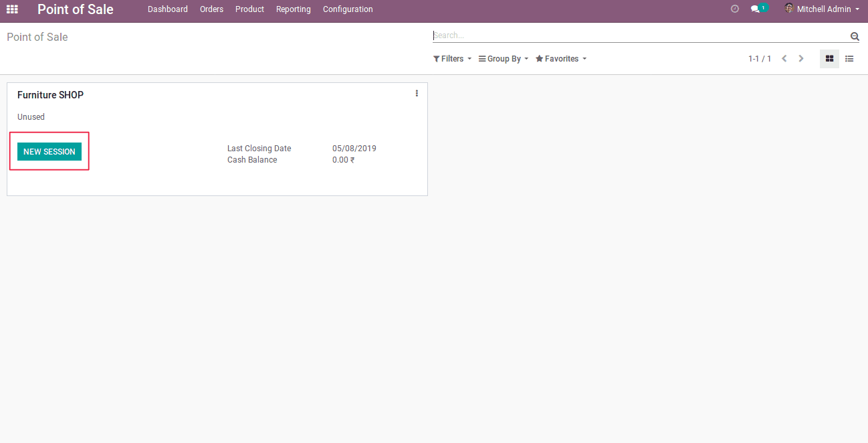Click the 05/08/2019 date value
Screen dimensions: 868x443
tap(354, 149)
